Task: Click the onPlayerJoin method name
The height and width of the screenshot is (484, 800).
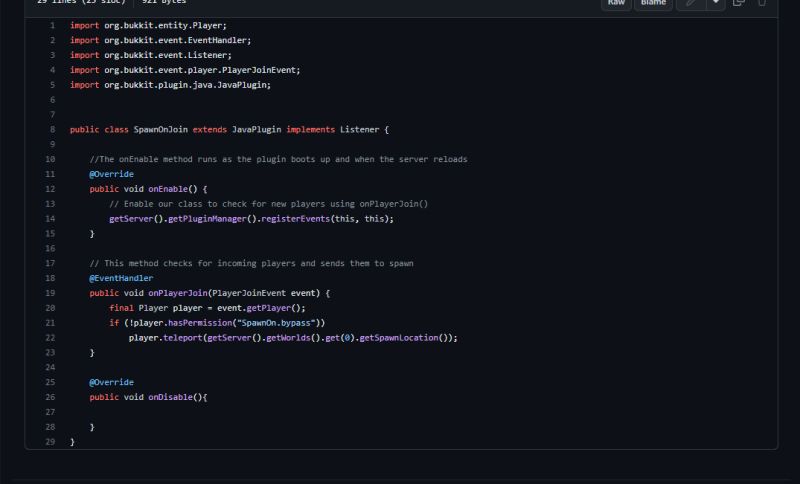Action: tap(178, 293)
